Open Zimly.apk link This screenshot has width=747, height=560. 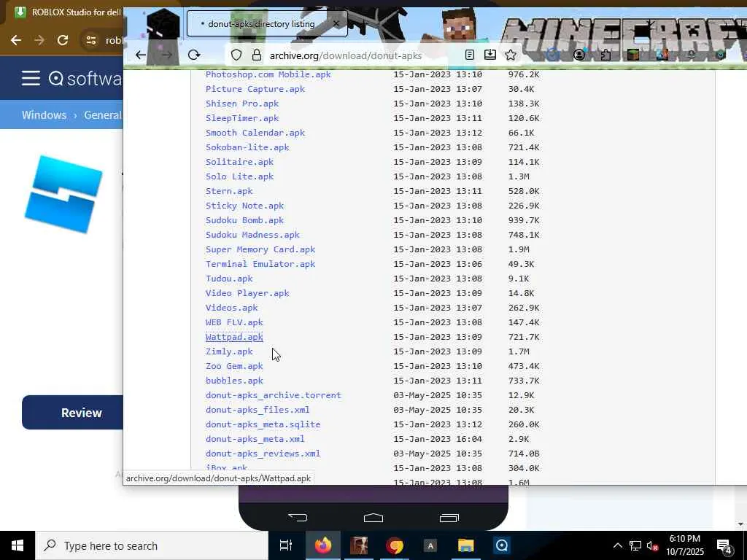229,351
